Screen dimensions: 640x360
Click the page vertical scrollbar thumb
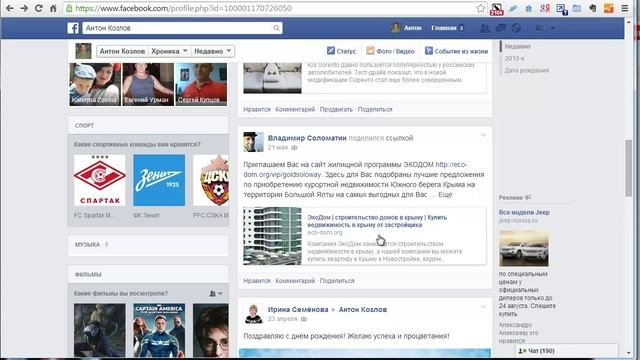[629, 168]
